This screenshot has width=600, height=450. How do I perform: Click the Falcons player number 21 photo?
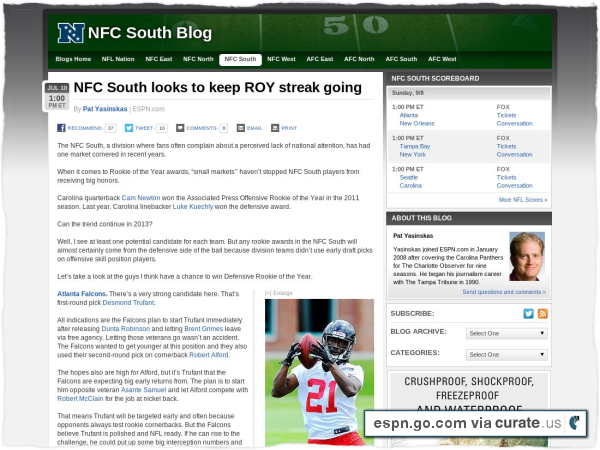tap(320, 372)
